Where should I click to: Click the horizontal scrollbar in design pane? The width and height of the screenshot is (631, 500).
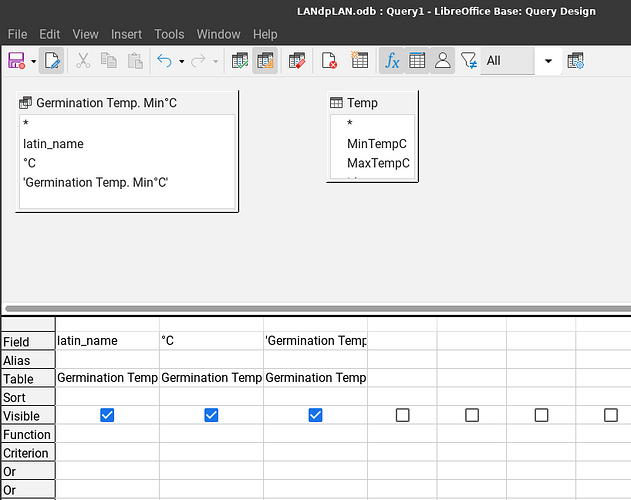click(x=318, y=309)
